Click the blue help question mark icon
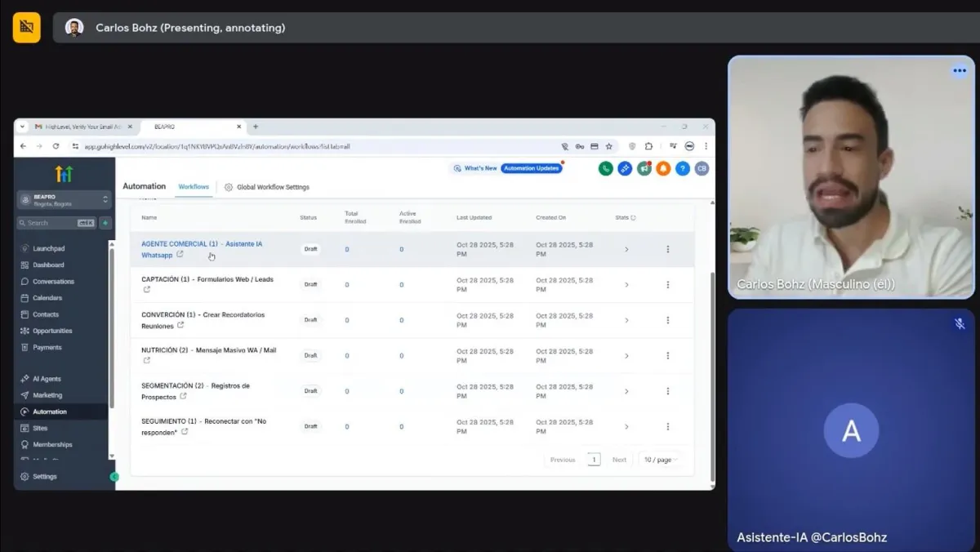The width and height of the screenshot is (980, 552). [683, 169]
